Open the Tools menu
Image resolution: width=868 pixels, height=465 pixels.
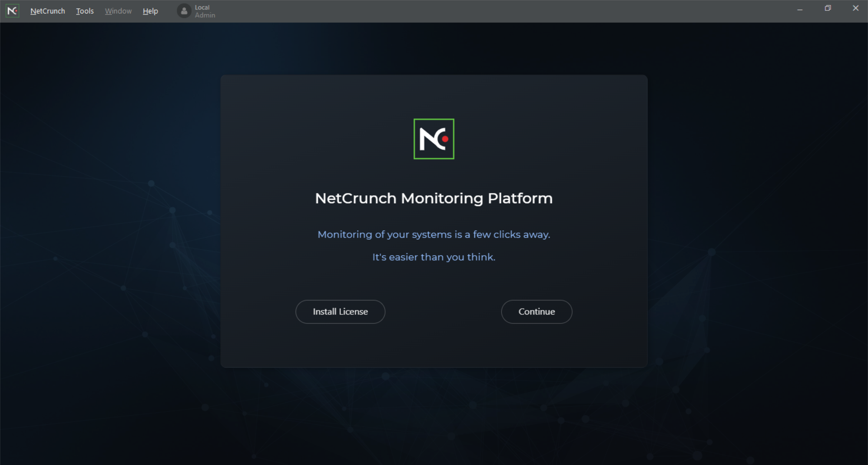click(x=85, y=11)
